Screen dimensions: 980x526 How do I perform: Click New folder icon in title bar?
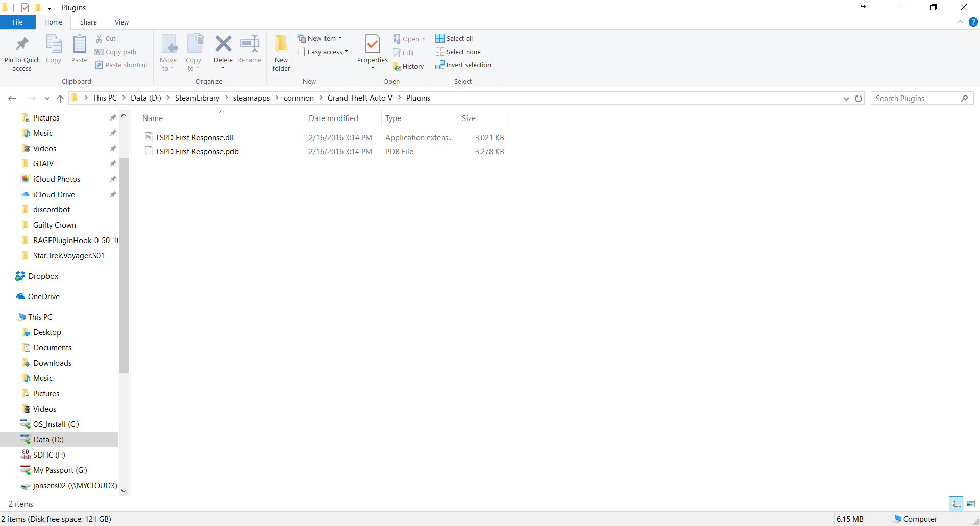[x=37, y=8]
